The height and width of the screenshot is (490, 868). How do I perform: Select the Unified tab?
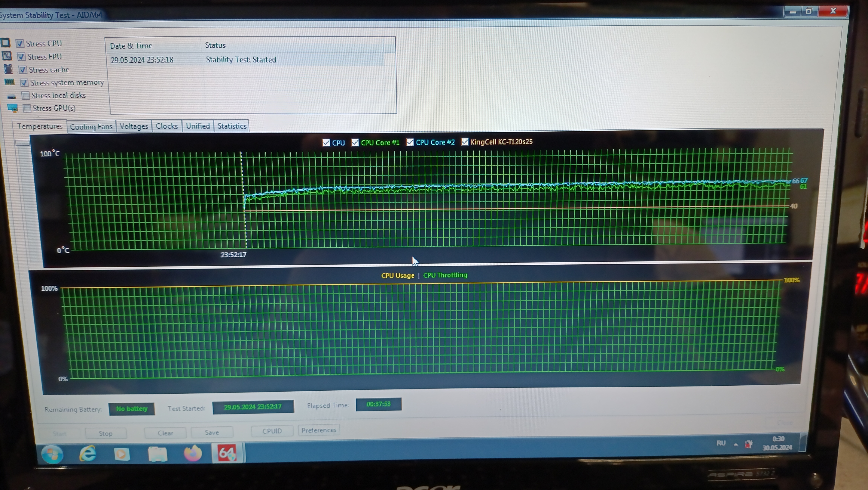198,126
